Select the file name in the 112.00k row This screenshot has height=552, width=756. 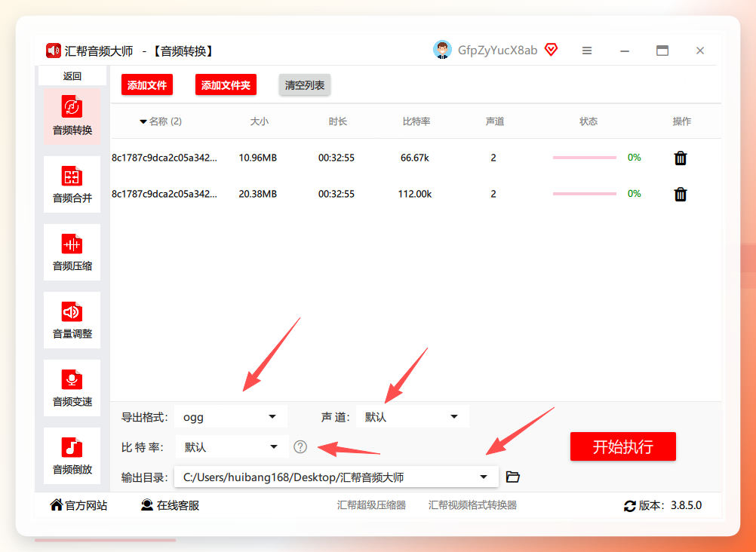click(164, 194)
